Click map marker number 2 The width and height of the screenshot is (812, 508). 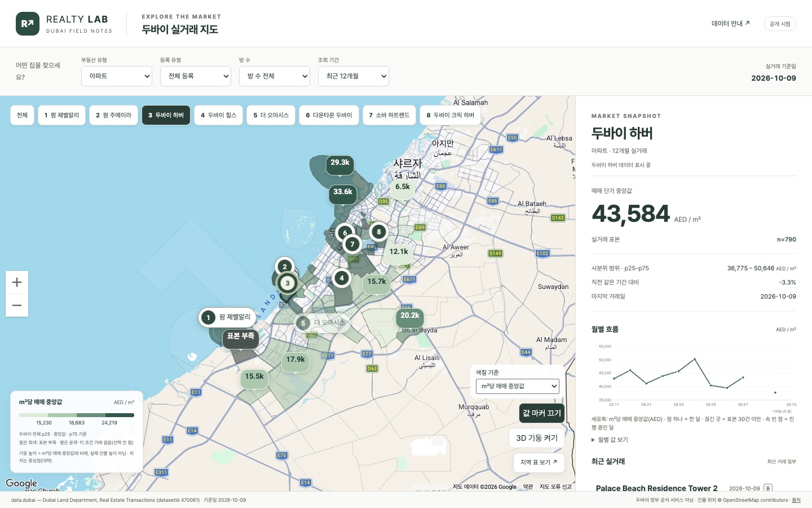tap(285, 266)
